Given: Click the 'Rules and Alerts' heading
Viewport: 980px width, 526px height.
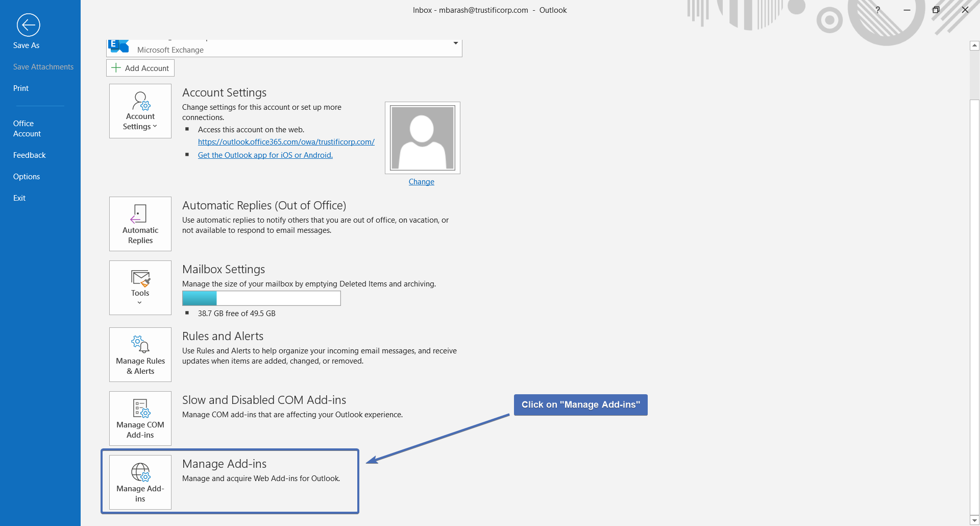Looking at the screenshot, I should click(x=223, y=337).
